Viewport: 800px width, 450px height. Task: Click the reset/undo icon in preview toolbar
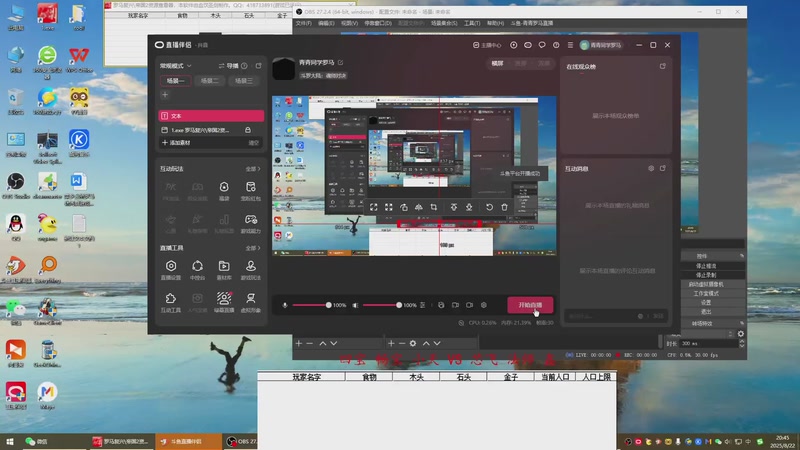[x=489, y=207]
